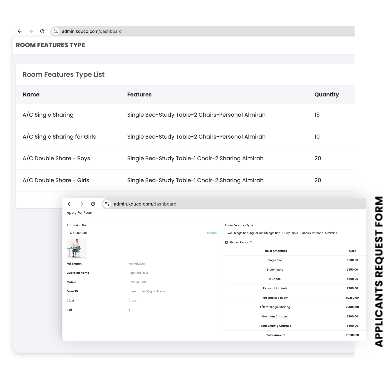Click the Name column header
Viewport: 389px width, 379px height.
[x=31, y=94]
